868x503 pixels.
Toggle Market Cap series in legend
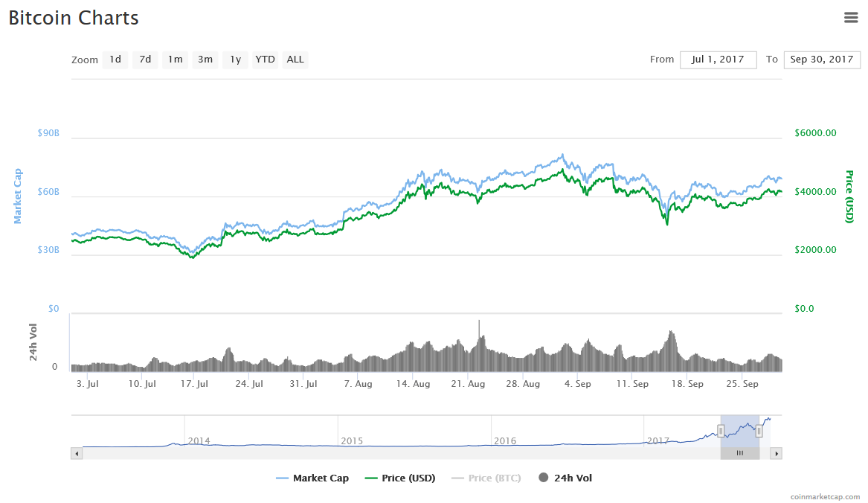tap(312, 478)
